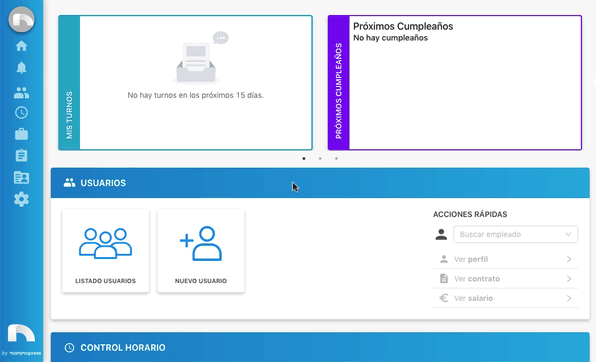Image resolution: width=596 pixels, height=362 pixels.
Task: Open the settings gear in sidebar
Action: point(21,199)
